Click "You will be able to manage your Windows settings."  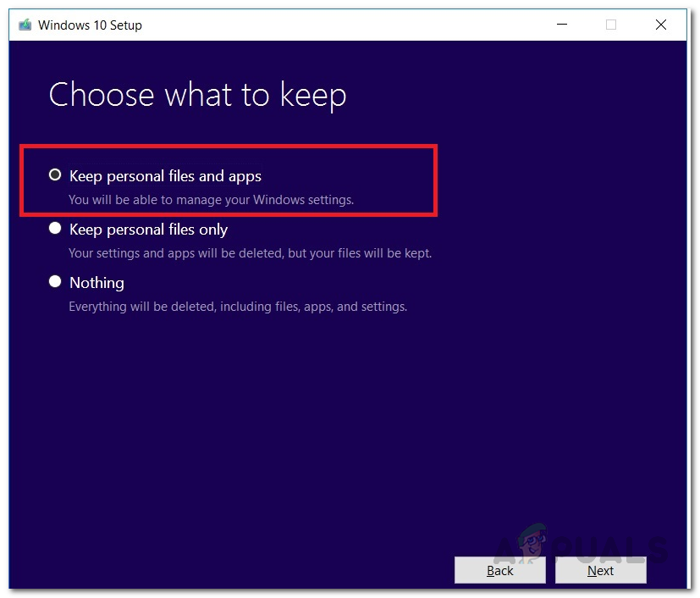(211, 200)
